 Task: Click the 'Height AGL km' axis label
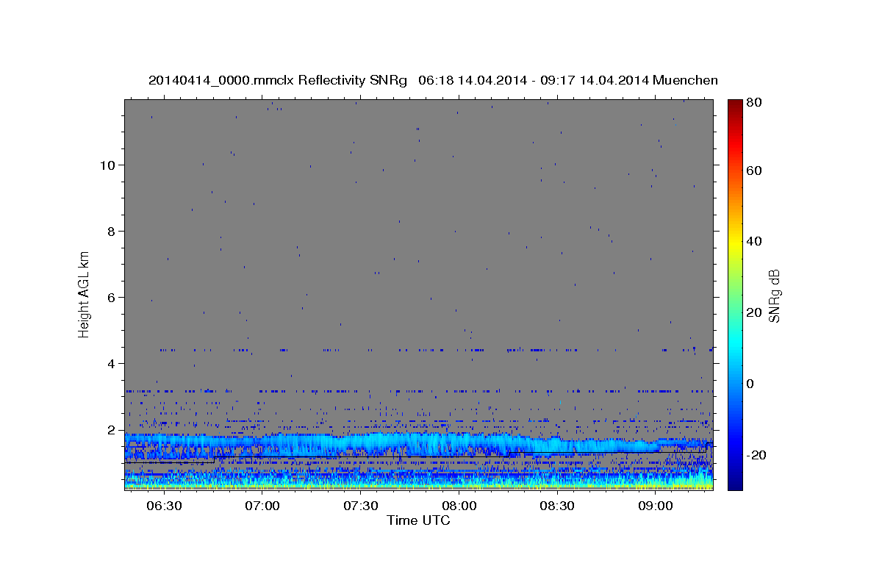tap(85, 294)
